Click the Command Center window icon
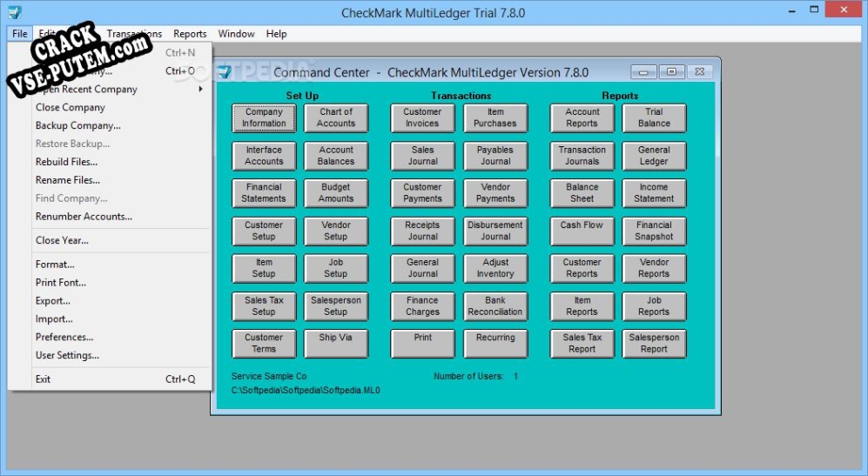This screenshot has width=868, height=476. [x=225, y=72]
